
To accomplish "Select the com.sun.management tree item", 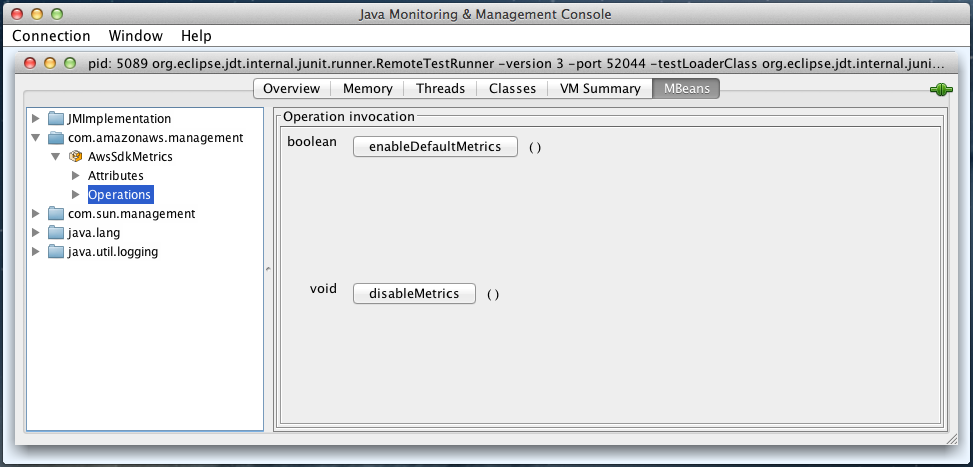I will pos(132,213).
